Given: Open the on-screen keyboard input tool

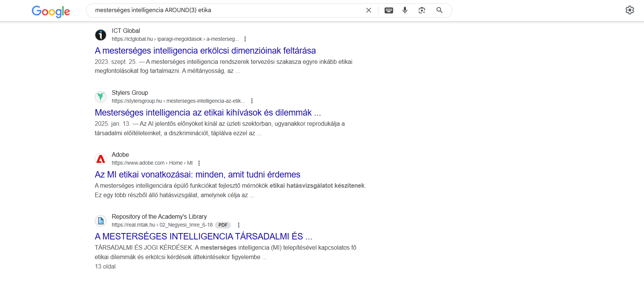Looking at the screenshot, I should pos(389,10).
